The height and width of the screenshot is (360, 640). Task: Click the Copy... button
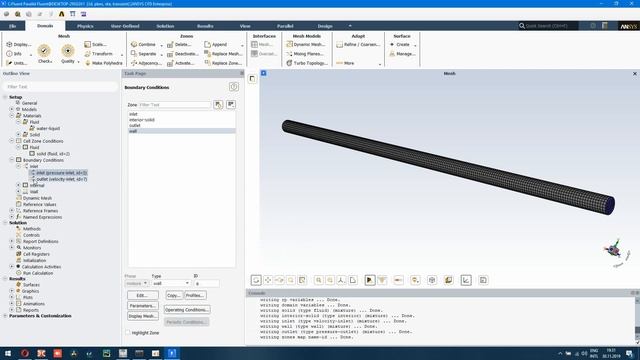(x=173, y=295)
